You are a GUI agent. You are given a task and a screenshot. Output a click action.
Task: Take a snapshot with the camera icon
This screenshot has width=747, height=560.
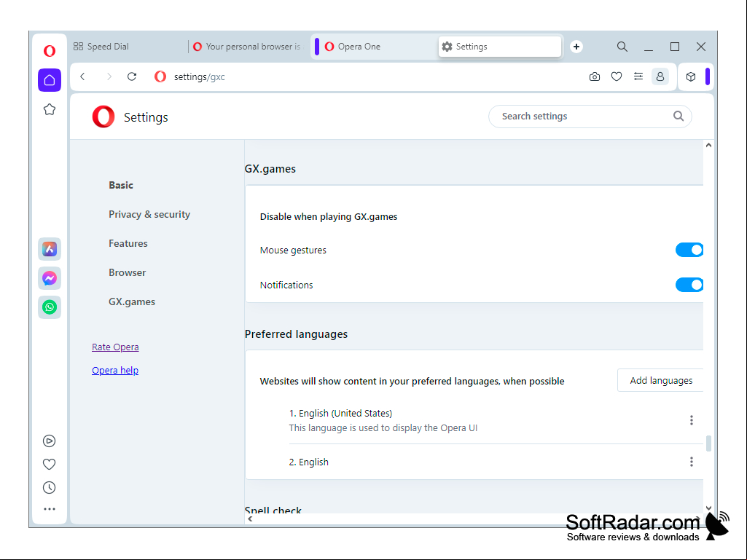click(x=595, y=76)
